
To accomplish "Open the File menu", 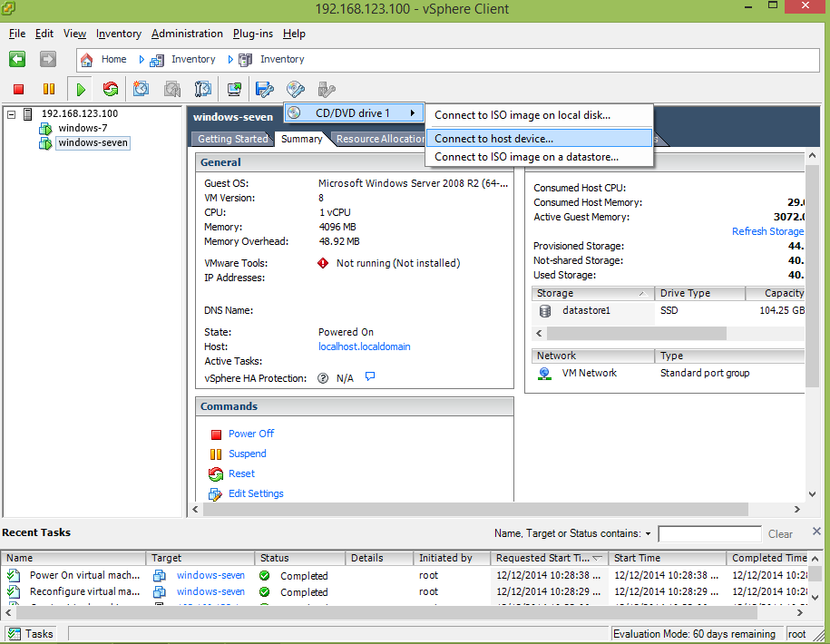I will 17,34.
